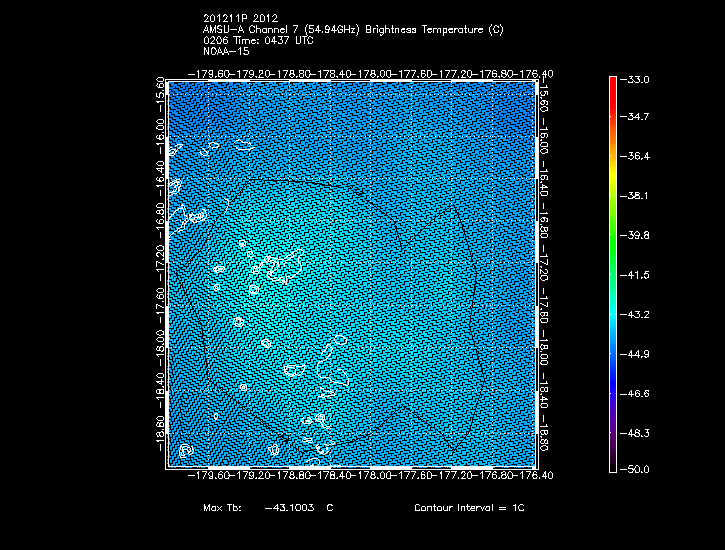725x550 pixels.
Task: Click the -33.0 colorbar tick label
Action: 637,79
